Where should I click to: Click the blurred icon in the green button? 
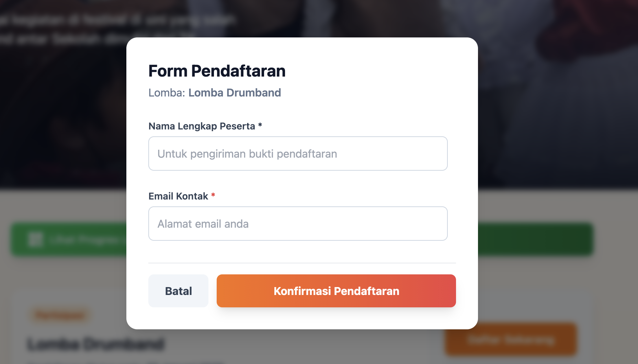coord(35,239)
